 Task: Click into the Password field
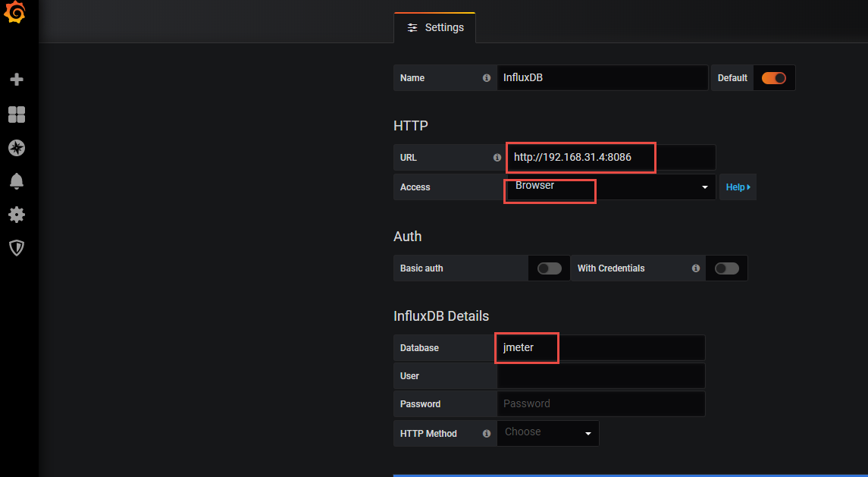[x=600, y=404]
